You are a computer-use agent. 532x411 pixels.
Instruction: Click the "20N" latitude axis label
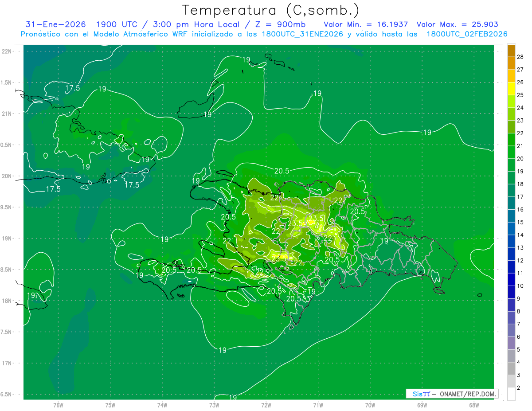7,176
